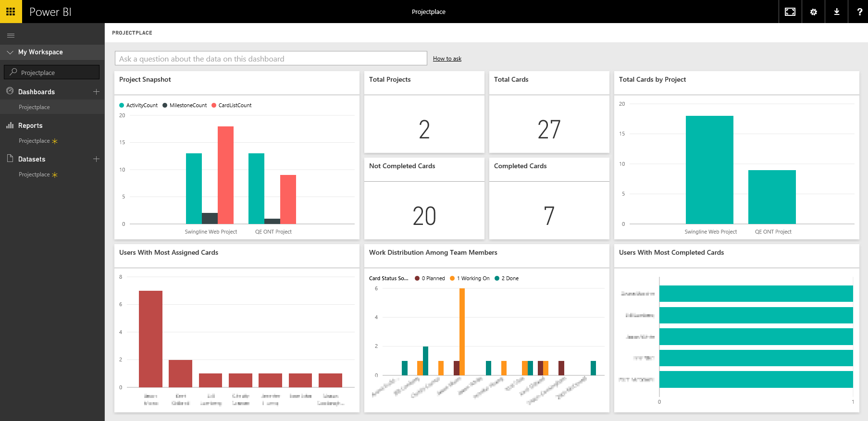Click the asterisk next to Projectplace report
Image resolution: width=868 pixels, height=421 pixels.
coord(55,141)
